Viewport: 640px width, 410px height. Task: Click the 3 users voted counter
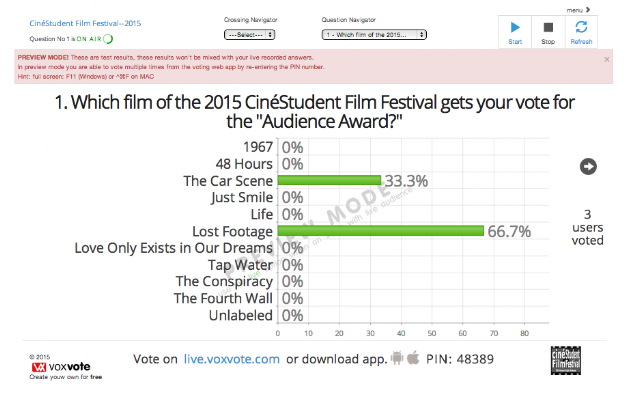pyautogui.click(x=587, y=227)
